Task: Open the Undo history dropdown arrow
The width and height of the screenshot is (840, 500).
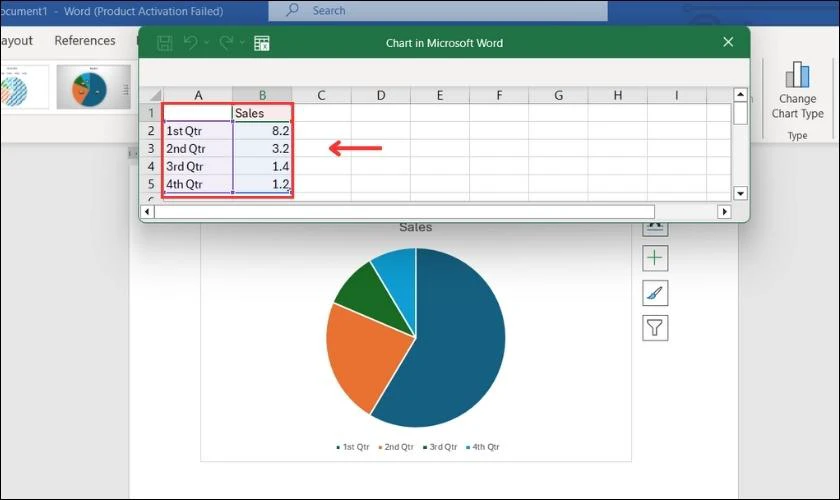Action: [206, 43]
